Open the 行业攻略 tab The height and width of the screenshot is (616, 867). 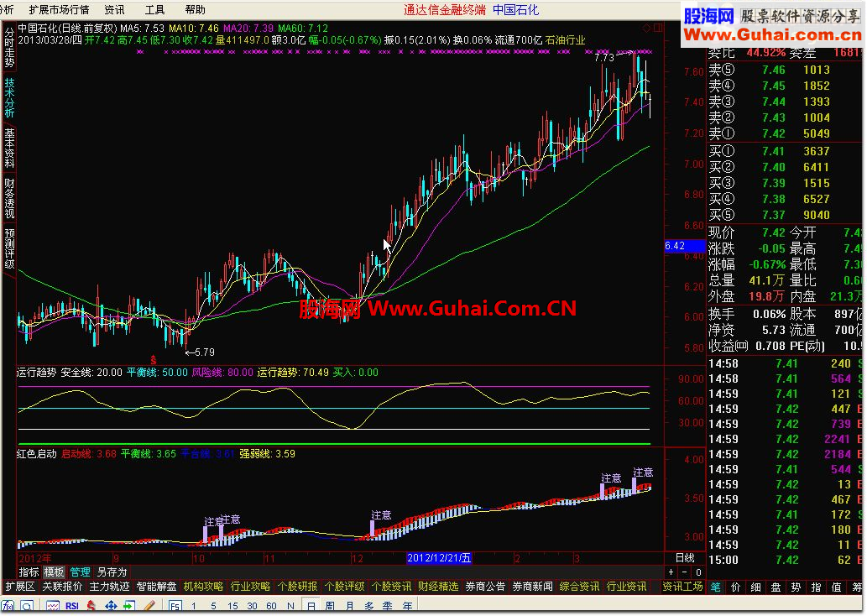(250, 587)
